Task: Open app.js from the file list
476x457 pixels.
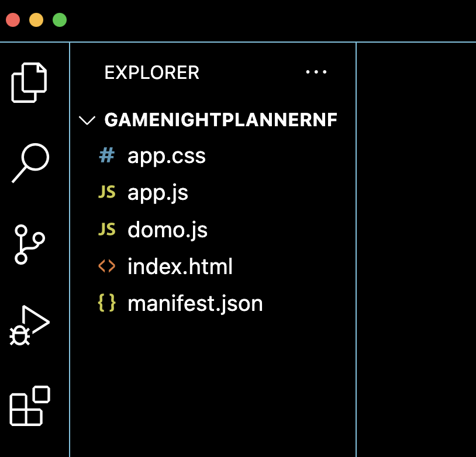Action: point(158,192)
